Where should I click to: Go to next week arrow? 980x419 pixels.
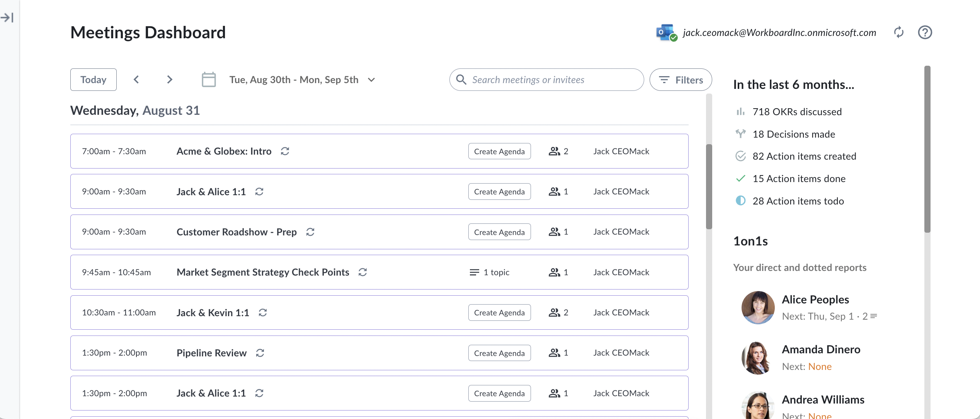[170, 80]
